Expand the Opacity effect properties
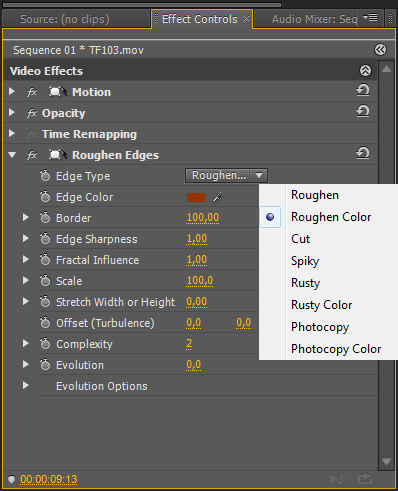The image size is (398, 491). pos(12,112)
